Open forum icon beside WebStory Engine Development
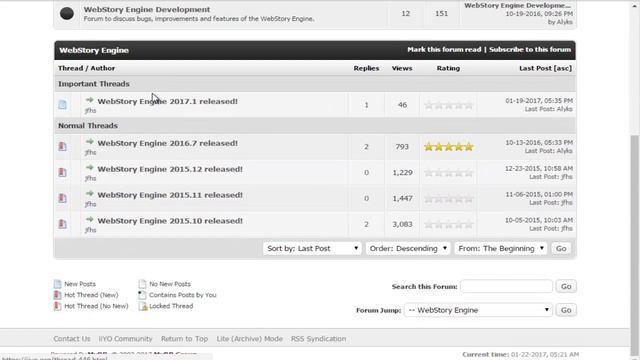Screen dimensions: 640x360 67,13
